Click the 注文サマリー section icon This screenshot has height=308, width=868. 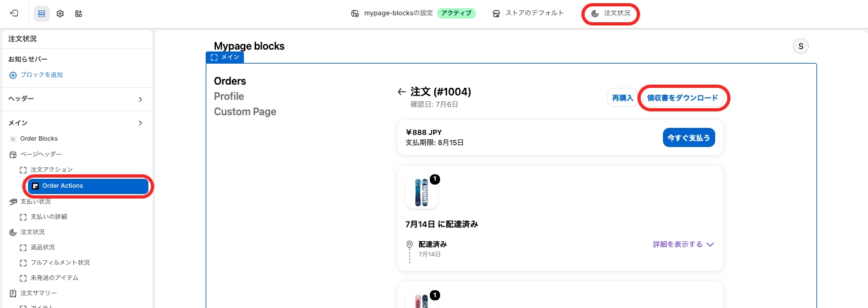[13, 293]
